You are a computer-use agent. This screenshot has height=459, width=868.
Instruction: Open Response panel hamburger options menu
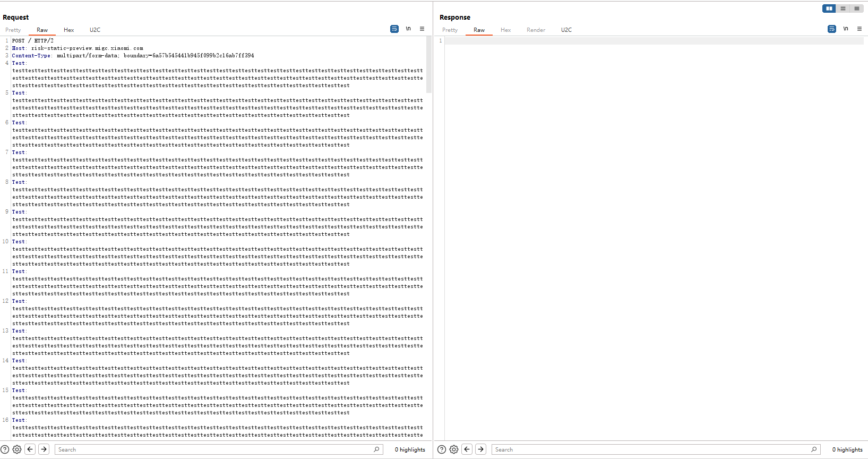[860, 29]
